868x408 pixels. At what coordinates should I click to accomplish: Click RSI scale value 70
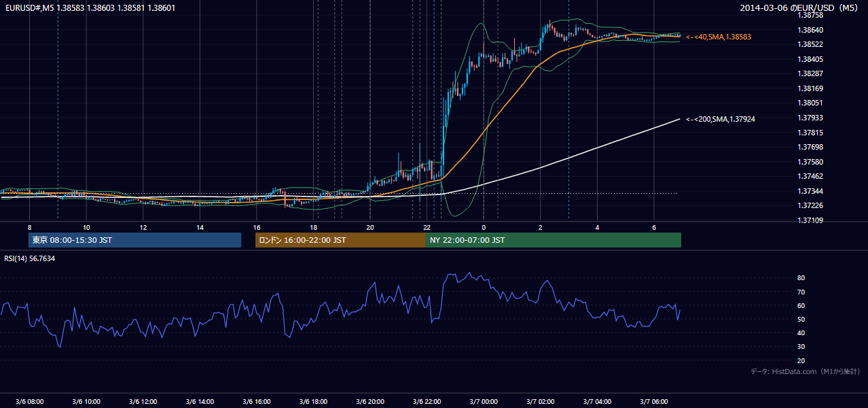801,292
